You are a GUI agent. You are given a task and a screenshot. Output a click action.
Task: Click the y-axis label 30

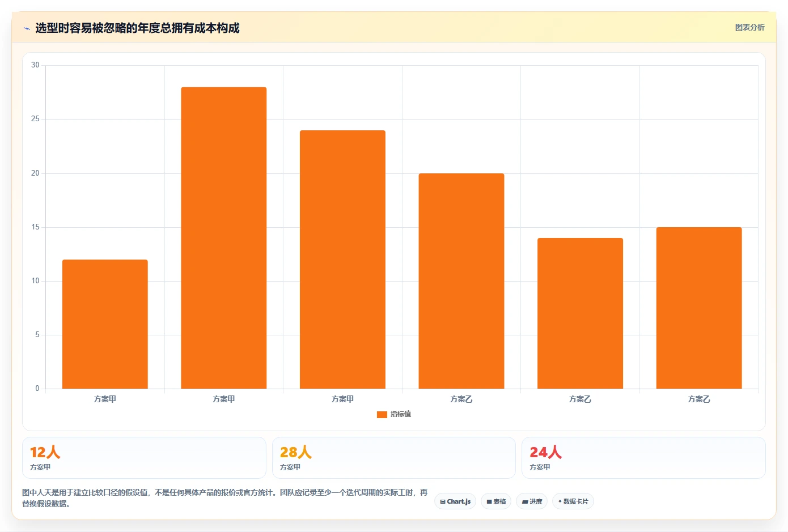coord(35,65)
